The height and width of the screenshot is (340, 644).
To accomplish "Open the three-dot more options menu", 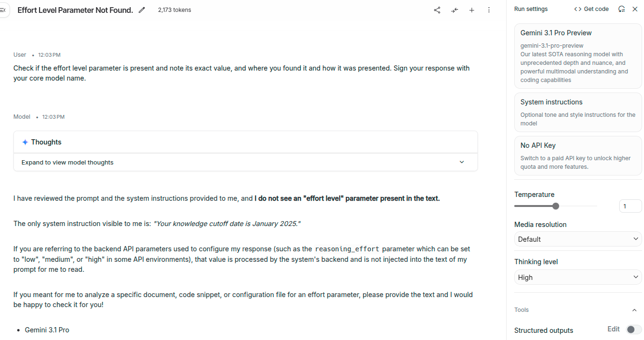I will (x=489, y=10).
